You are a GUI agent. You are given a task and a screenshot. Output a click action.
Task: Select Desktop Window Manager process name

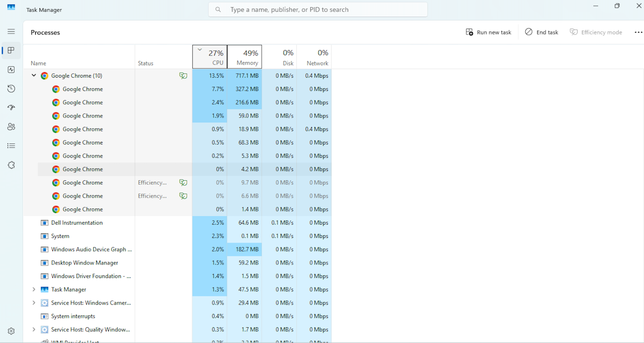[x=85, y=263]
